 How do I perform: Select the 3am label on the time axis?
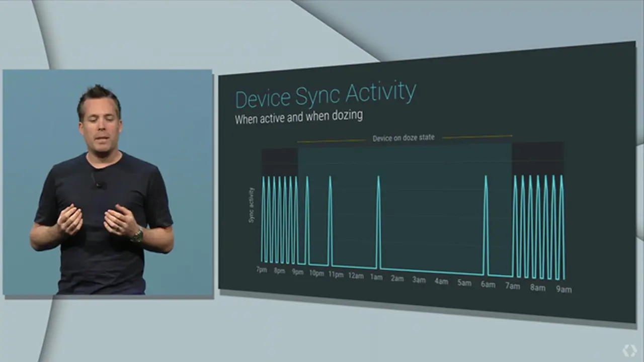pos(419,280)
